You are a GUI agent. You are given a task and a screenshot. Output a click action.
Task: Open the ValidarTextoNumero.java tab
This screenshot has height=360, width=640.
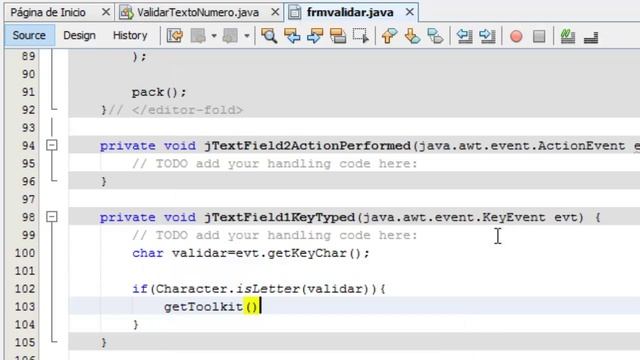coord(198,13)
